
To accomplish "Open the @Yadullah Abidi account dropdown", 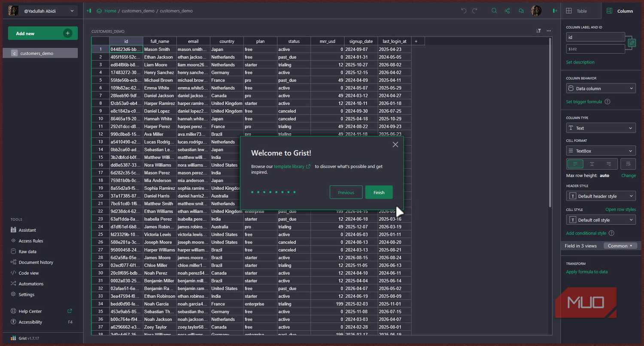I will tap(43, 11).
